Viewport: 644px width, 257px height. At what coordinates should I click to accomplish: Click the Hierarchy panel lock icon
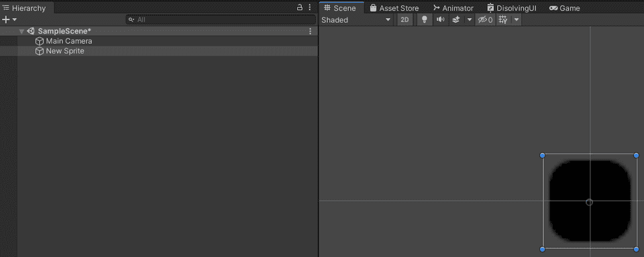click(x=300, y=7)
